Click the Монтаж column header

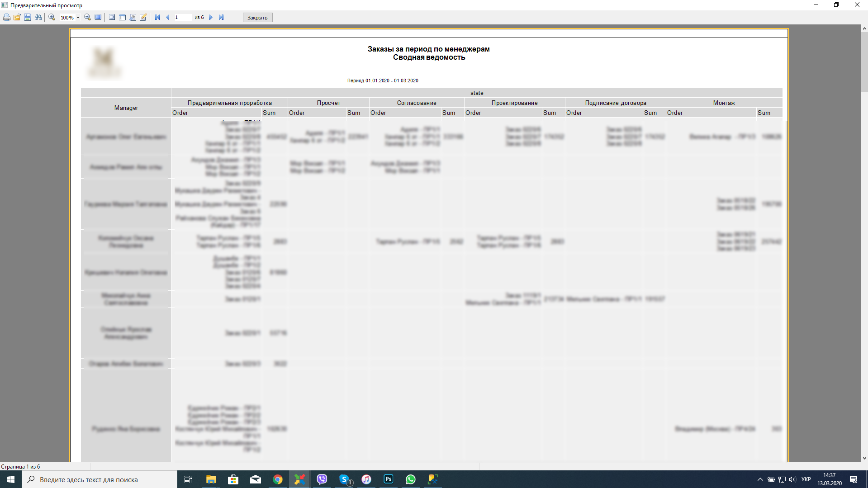[x=724, y=103]
